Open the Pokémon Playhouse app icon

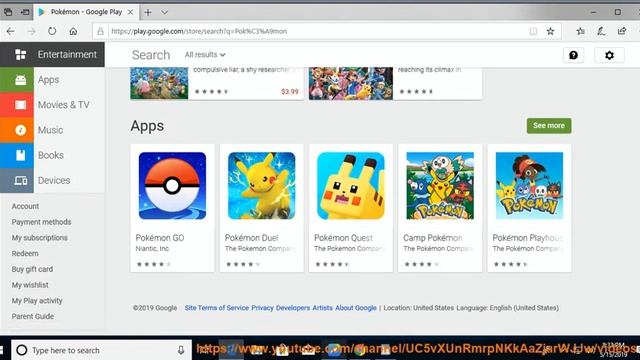pyautogui.click(x=529, y=186)
